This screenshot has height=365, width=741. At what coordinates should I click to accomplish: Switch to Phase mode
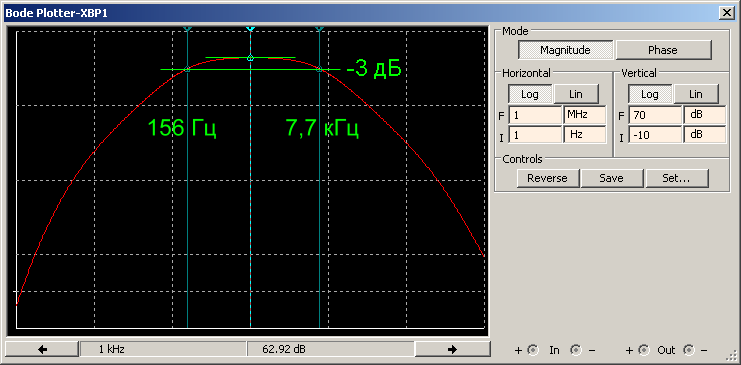click(x=663, y=50)
